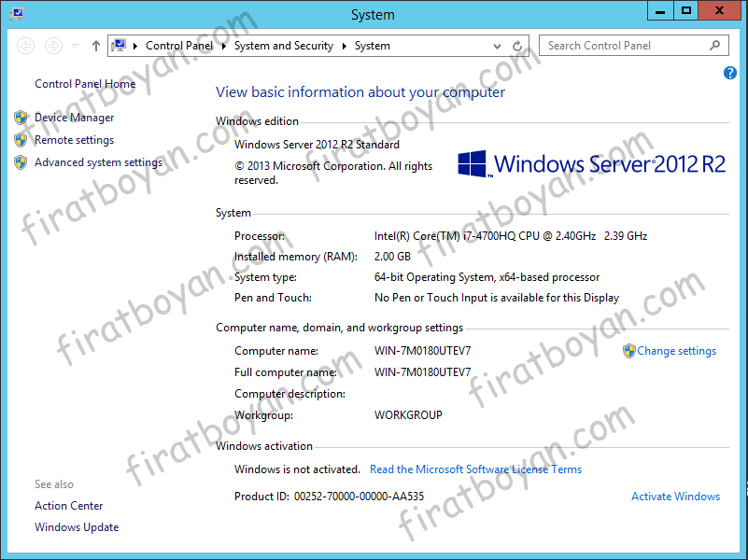The image size is (748, 560).
Task: Click Windows is not activated text
Action: (x=297, y=469)
